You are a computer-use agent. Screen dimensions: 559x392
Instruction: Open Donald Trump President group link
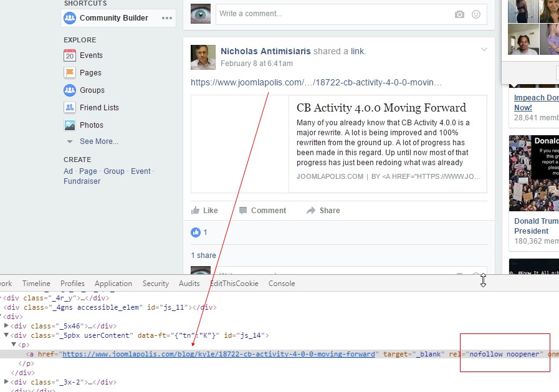click(x=536, y=226)
